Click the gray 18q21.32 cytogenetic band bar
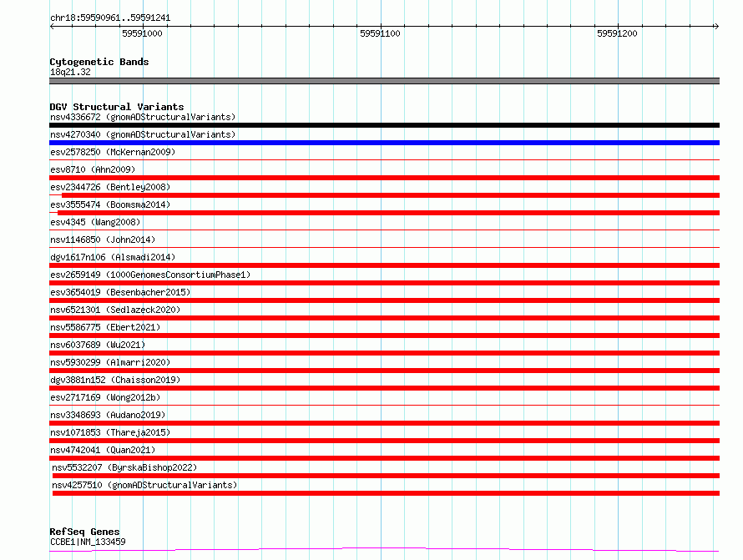This screenshot has height=560, width=743. click(384, 81)
